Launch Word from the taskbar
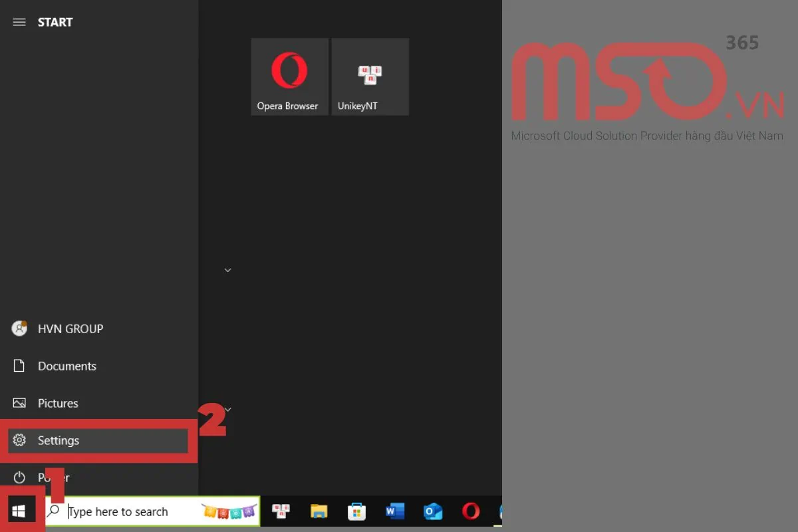Viewport: 798px width, 532px height. (394, 511)
